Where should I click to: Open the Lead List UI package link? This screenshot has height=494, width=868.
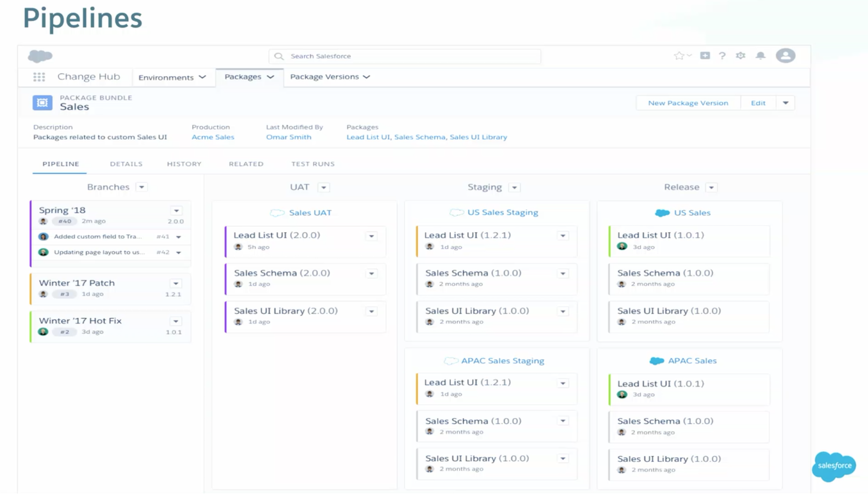coord(368,137)
